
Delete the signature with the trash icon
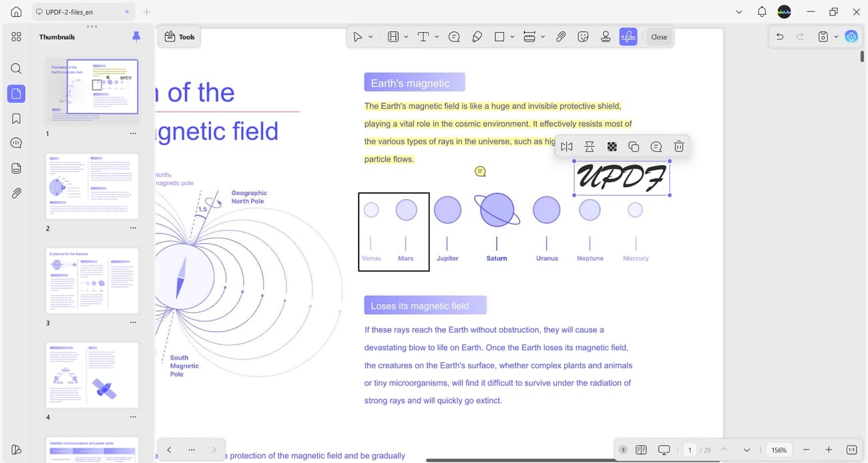click(678, 146)
